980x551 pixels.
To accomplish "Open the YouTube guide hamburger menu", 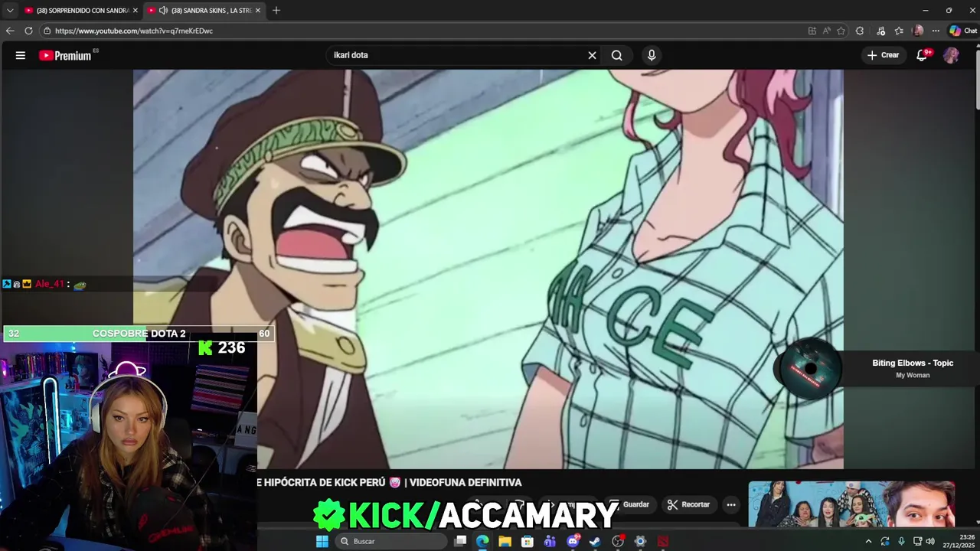I will (x=21, y=55).
